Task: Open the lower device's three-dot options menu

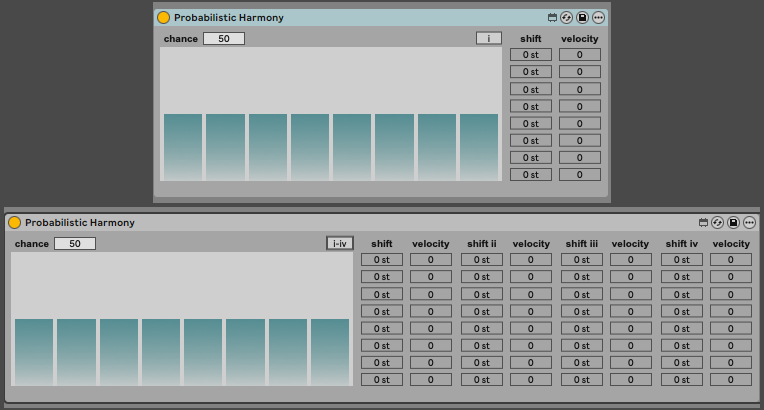Action: pyautogui.click(x=750, y=223)
